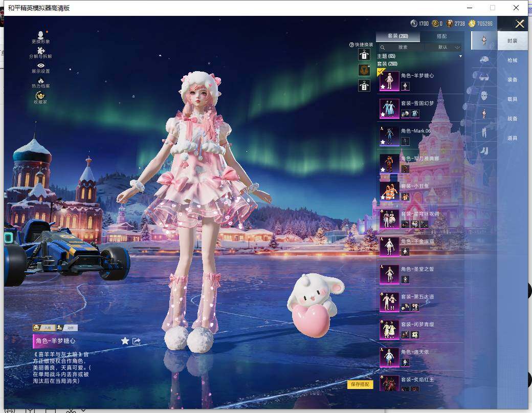
Task: Select 角色-洛天依 outfit thumbnail
Action: pyautogui.click(x=389, y=357)
